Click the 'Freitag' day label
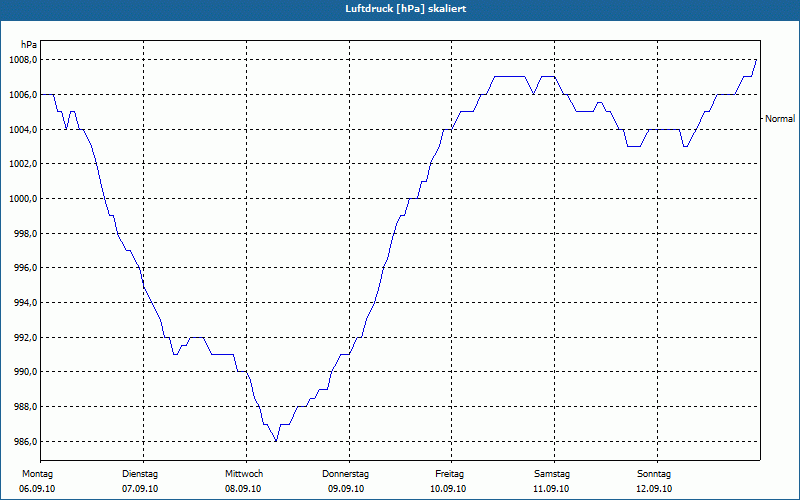This screenshot has height=500, width=800. click(449, 474)
